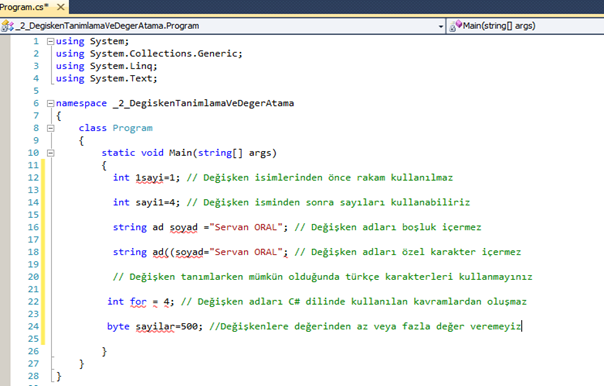Collapse the class Program block

click(50, 128)
